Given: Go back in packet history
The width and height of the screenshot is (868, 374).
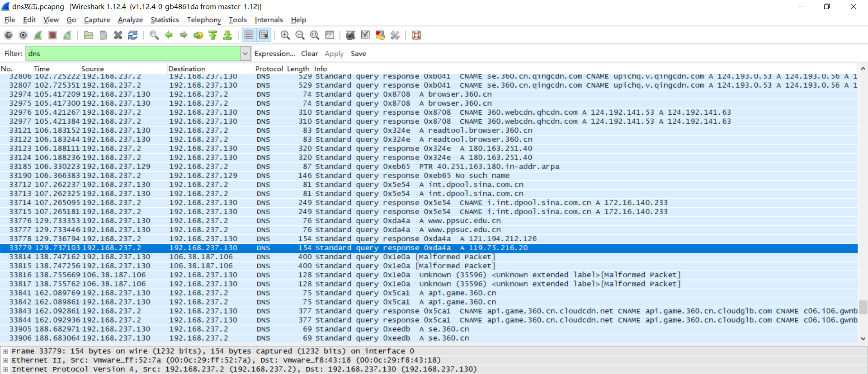Looking at the screenshot, I should [x=169, y=35].
